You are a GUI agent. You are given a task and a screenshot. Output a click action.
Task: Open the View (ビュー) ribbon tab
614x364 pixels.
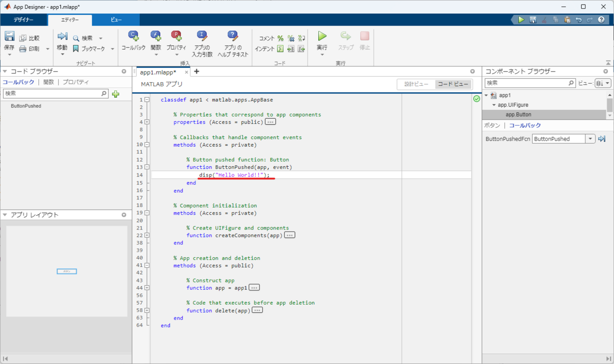coord(116,20)
